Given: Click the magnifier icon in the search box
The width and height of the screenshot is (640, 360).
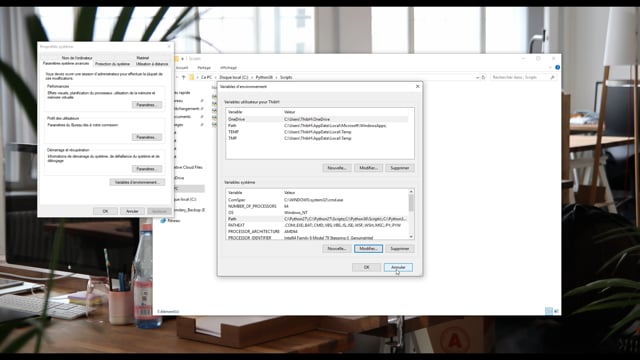Looking at the screenshot, I should [x=552, y=77].
